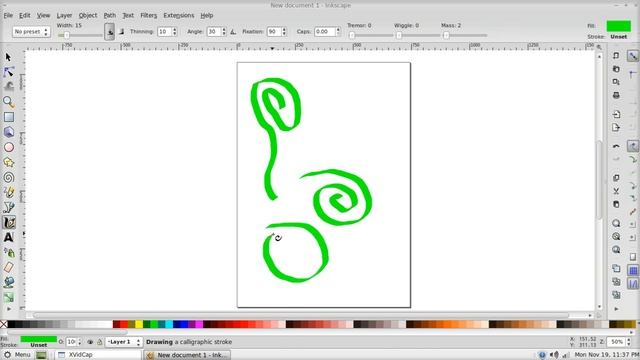
Task: Click the New document 1 taskbar button
Action: coord(187,355)
